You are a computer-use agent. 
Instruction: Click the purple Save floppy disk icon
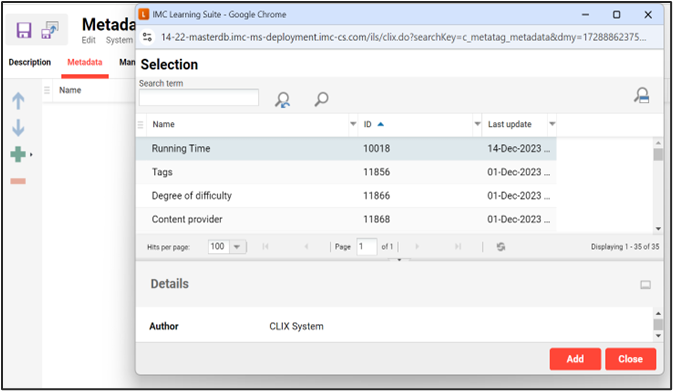[24, 30]
